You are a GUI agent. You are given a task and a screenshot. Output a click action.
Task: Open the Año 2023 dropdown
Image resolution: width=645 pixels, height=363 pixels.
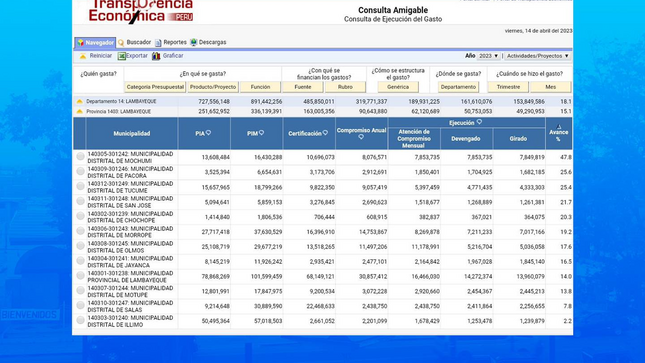point(488,56)
